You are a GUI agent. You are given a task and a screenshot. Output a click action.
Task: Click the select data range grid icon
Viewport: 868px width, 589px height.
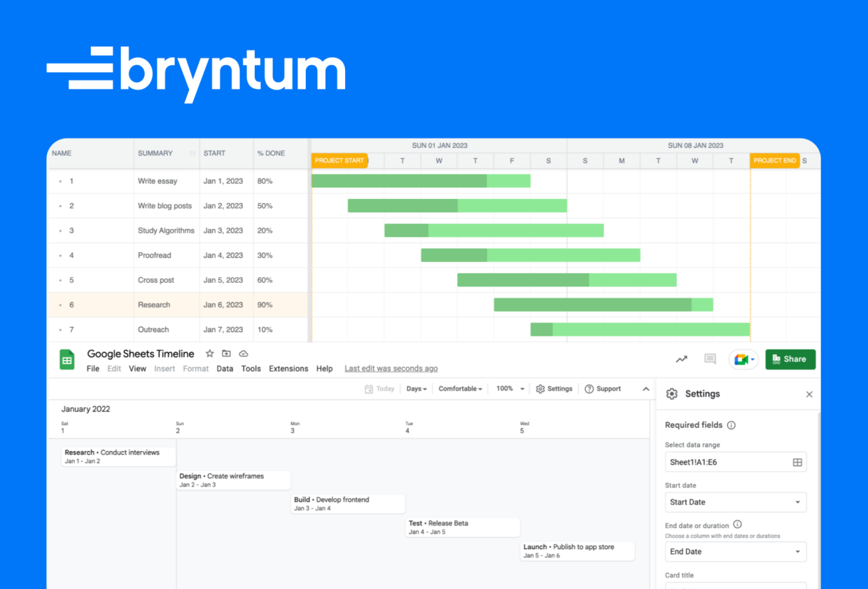[x=797, y=462]
